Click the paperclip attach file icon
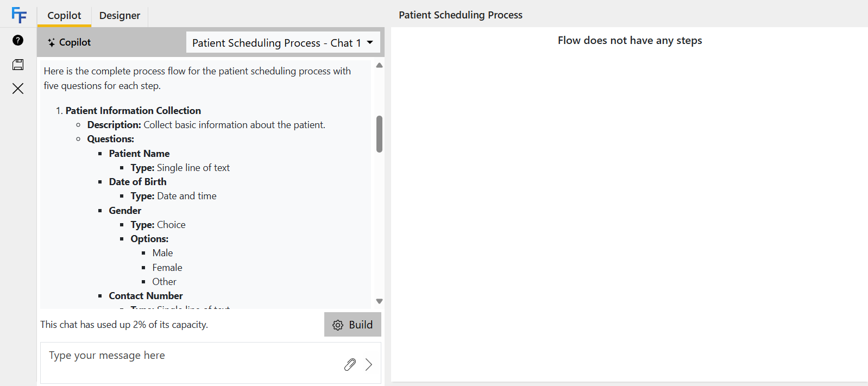Screen dimensions: 868x386 (350, 364)
